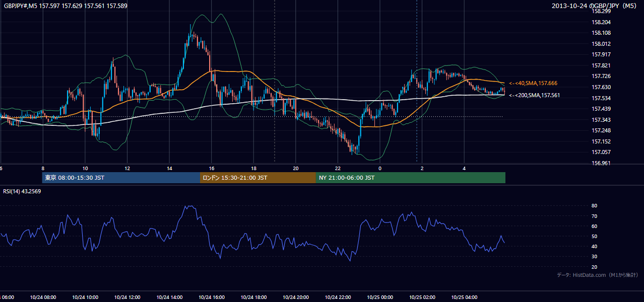Click price axis label 157.343
Screen dimensions: 644x302
(x=601, y=120)
